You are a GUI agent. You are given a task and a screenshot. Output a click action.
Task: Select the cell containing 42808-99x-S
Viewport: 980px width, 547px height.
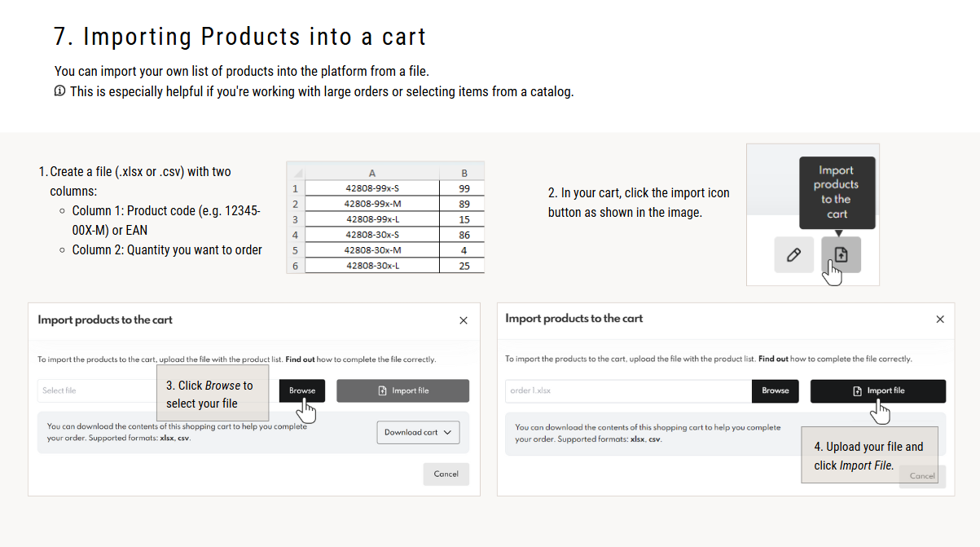click(371, 188)
